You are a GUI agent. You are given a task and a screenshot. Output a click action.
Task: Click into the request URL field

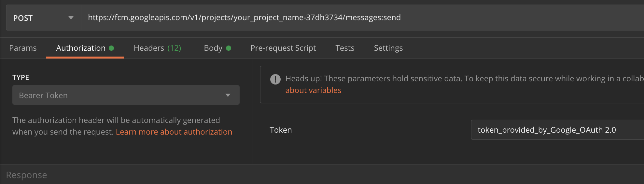(x=358, y=18)
